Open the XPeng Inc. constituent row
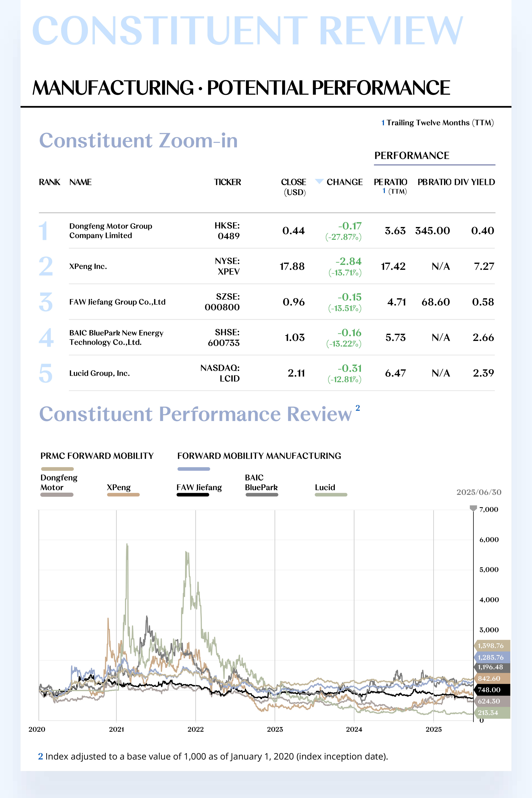The width and height of the screenshot is (532, 798). coord(267,266)
